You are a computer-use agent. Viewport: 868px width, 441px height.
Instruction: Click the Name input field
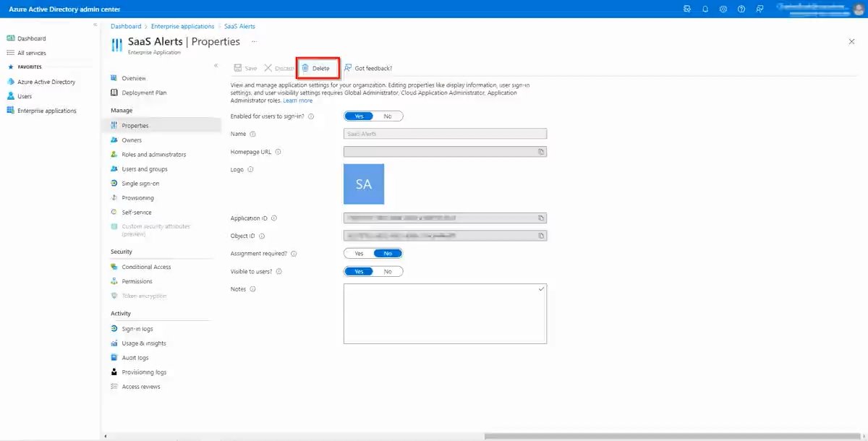[x=445, y=134]
